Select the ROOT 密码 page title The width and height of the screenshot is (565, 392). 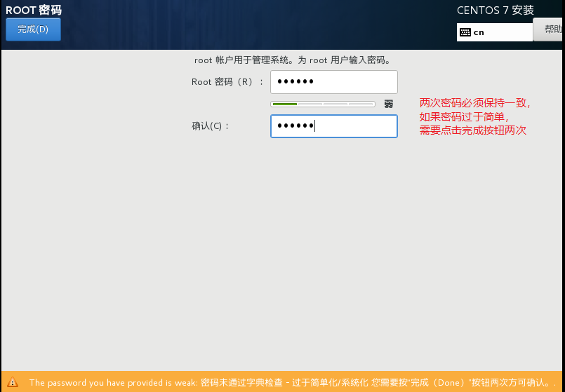click(x=34, y=10)
